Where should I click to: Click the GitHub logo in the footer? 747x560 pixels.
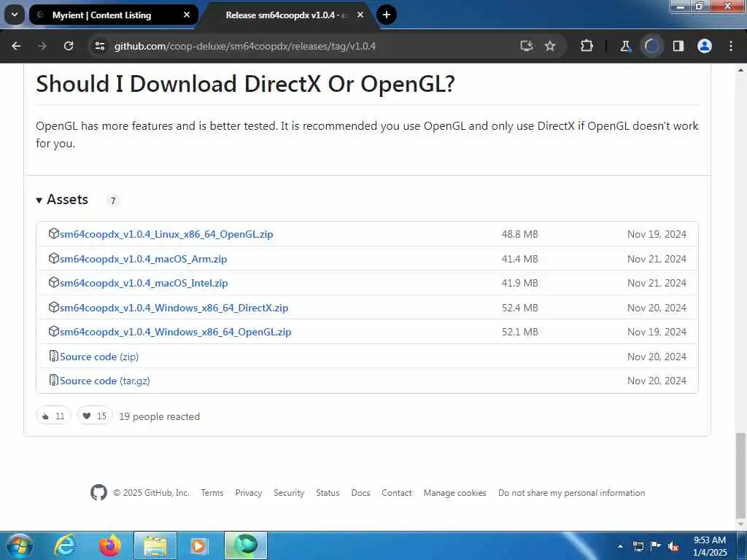[x=98, y=492]
